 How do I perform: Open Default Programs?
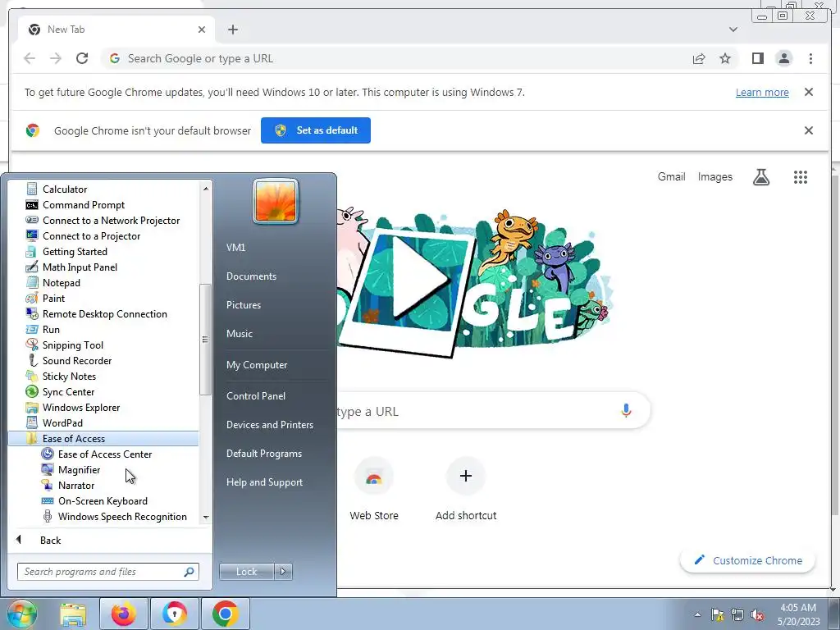tap(263, 453)
